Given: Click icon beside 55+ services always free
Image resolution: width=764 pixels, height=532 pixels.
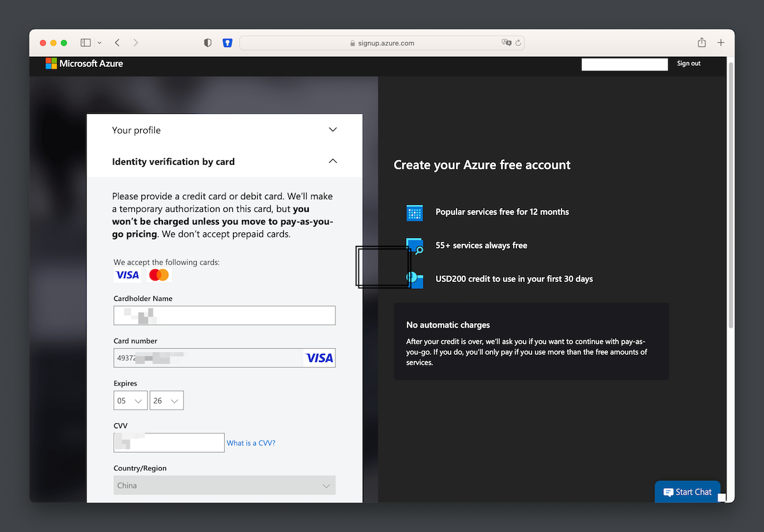Looking at the screenshot, I should pyautogui.click(x=414, y=246).
